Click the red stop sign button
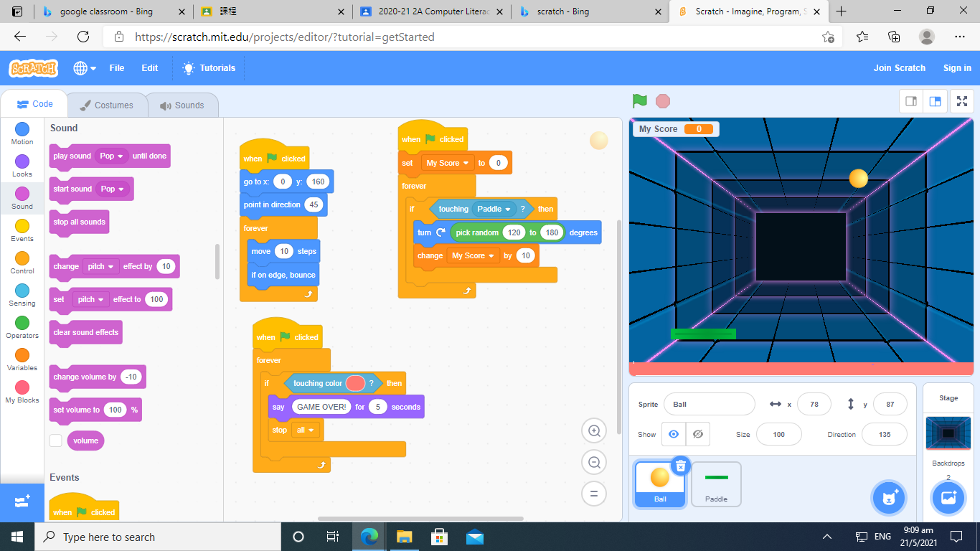 [x=663, y=101]
